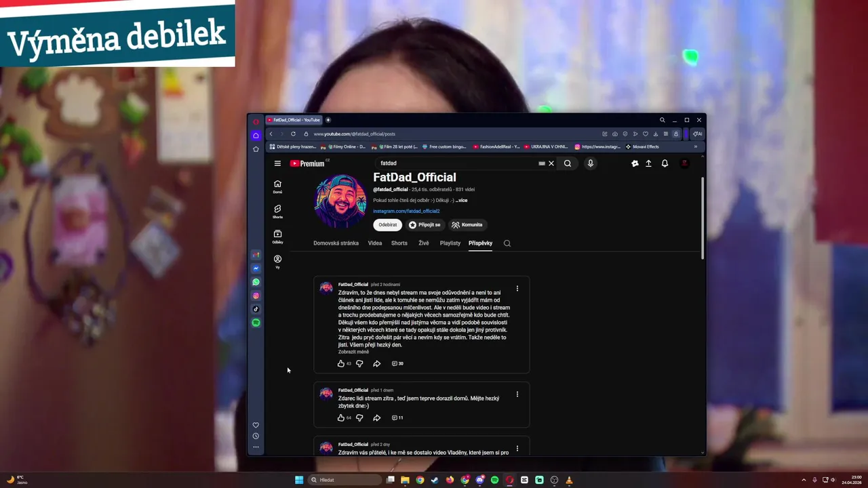Open options menu for 'před 2 dny' post
Viewport: 868px width, 488px height.
(x=517, y=448)
